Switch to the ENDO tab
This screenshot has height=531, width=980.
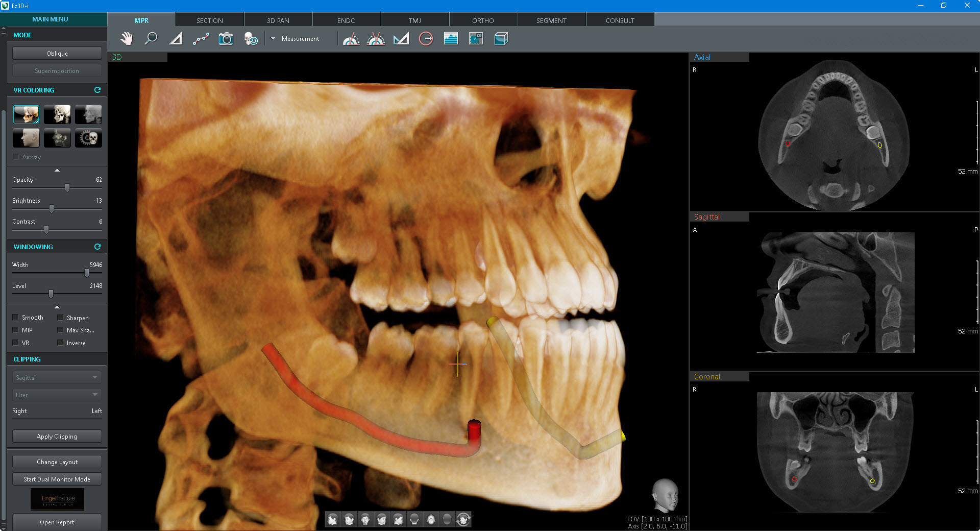346,20
